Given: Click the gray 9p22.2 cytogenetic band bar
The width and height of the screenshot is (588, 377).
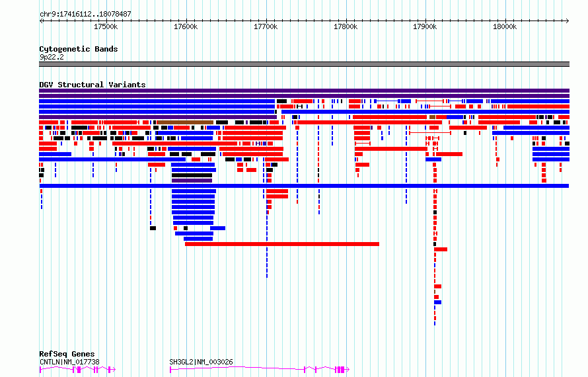Looking at the screenshot, I should pos(304,64).
